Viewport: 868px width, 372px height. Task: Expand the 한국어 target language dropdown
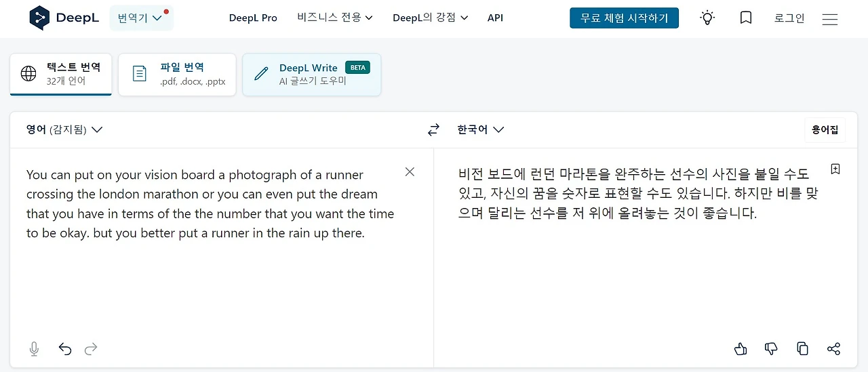click(481, 129)
